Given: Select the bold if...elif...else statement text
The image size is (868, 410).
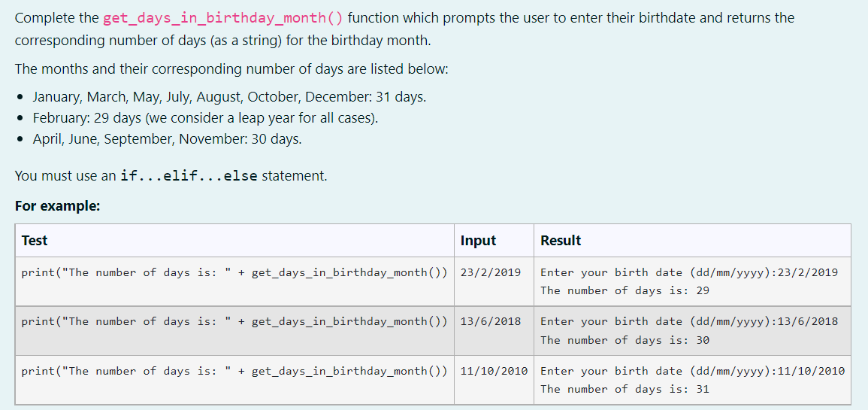Looking at the screenshot, I should (x=188, y=176).
